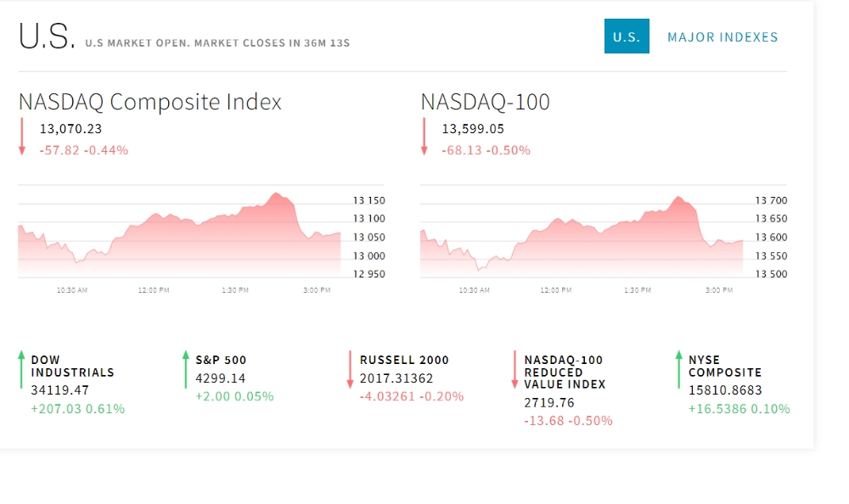Open the NYSE Composite index link
Image resolution: width=849 pixels, height=504 pixels.
pyautogui.click(x=725, y=366)
